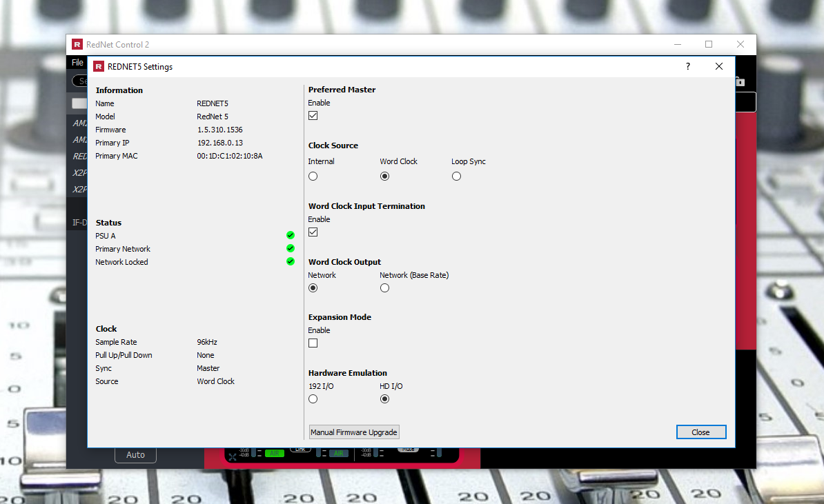Image resolution: width=824 pixels, height=504 pixels.
Task: Click the PSU A green status check icon
Action: [290, 235]
